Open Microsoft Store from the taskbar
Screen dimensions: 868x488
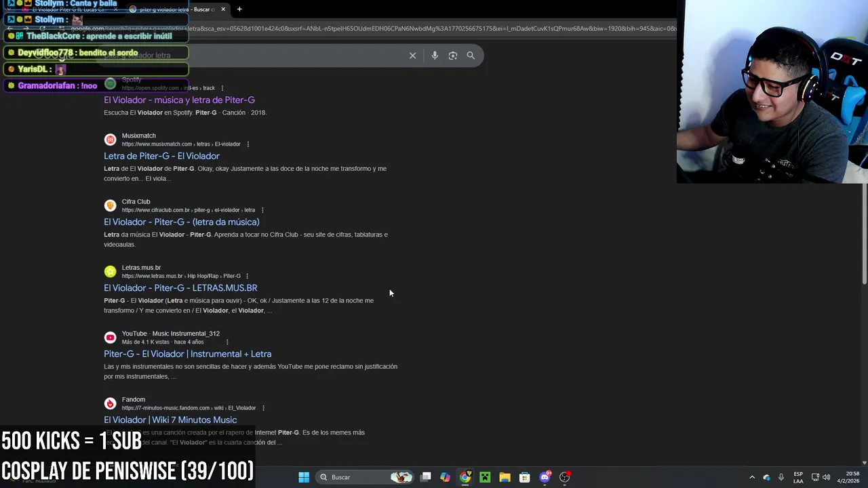click(x=524, y=477)
